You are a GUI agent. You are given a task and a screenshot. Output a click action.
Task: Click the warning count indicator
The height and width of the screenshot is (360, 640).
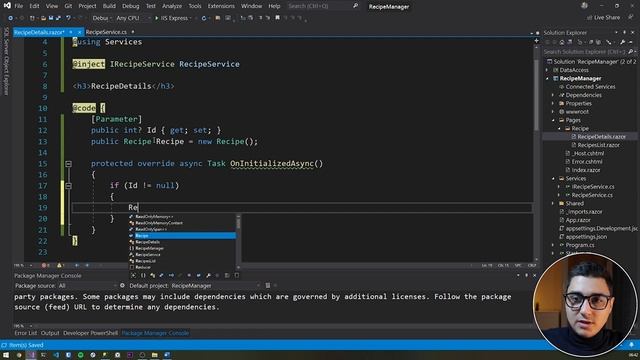(x=60, y=265)
